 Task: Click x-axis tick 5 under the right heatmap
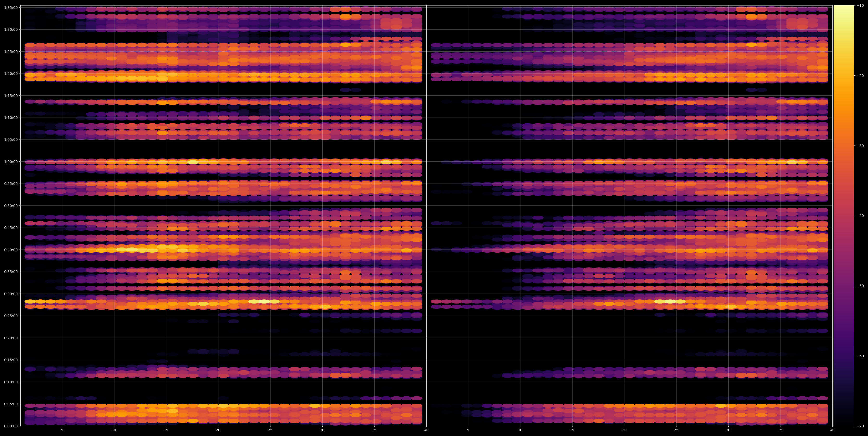tap(468, 430)
